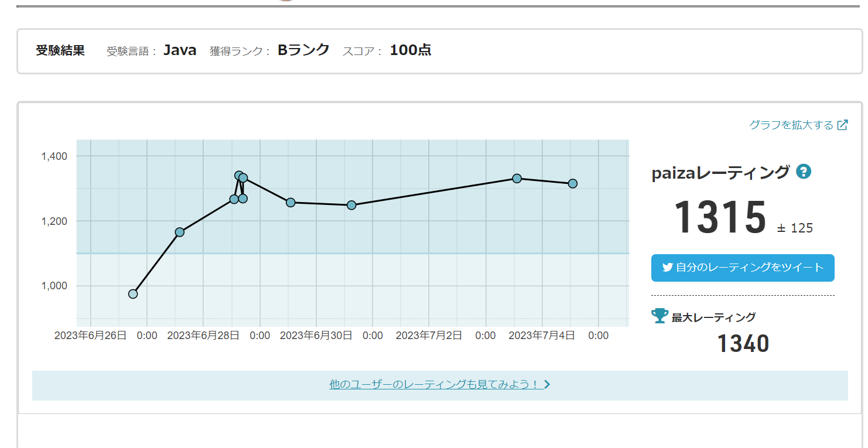This screenshot has height=448, width=868.
Task: Click the 1,400 label on the graph axis
Action: (x=54, y=156)
